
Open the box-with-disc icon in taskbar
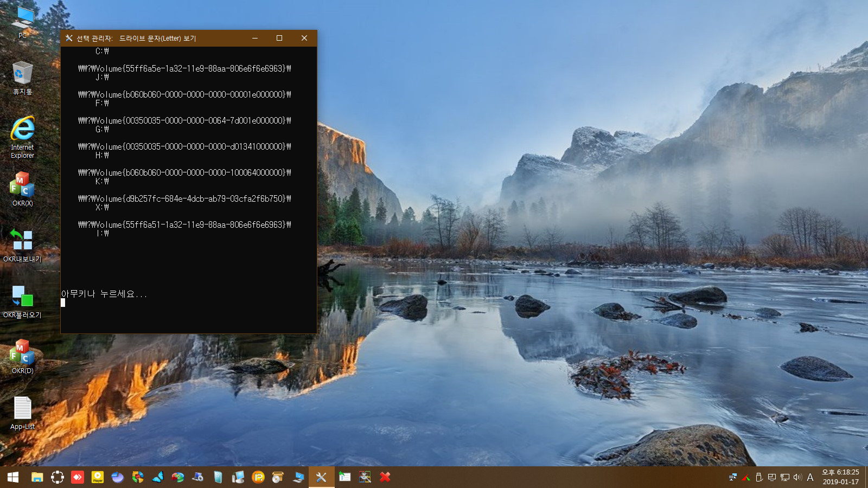click(x=278, y=477)
